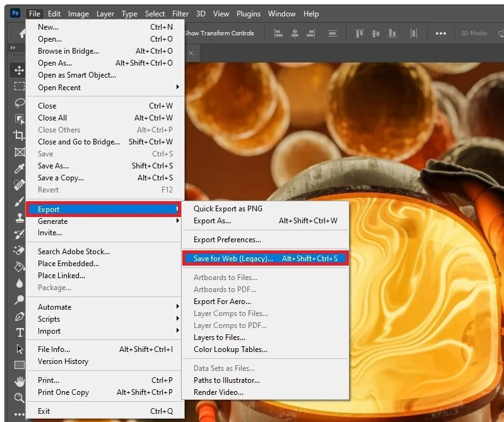504x422 pixels.
Task: Select the Eyedropper tool
Action: [x=20, y=168]
